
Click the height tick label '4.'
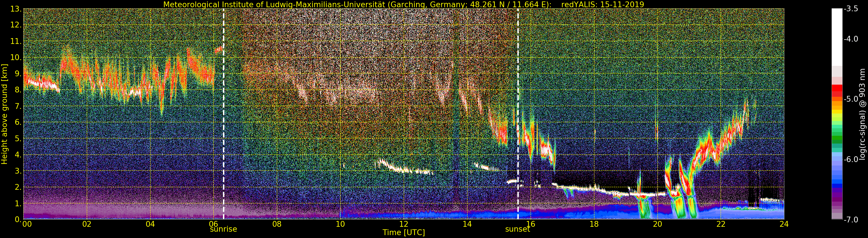pos(18,155)
